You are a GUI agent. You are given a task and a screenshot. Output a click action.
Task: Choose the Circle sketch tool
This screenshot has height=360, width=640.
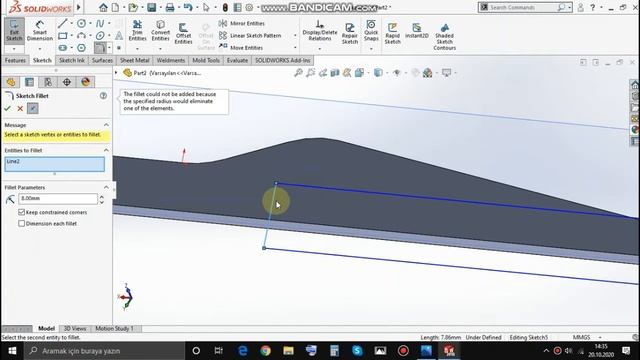coord(82,24)
